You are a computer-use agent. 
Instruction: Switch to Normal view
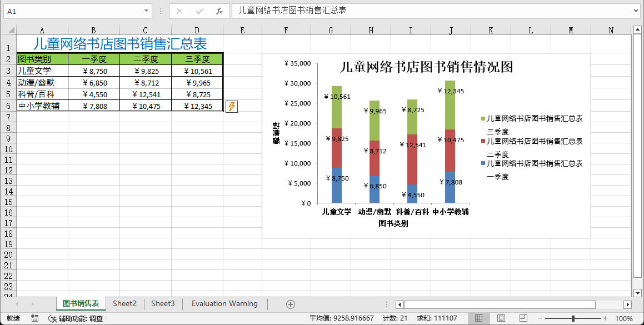(x=478, y=318)
